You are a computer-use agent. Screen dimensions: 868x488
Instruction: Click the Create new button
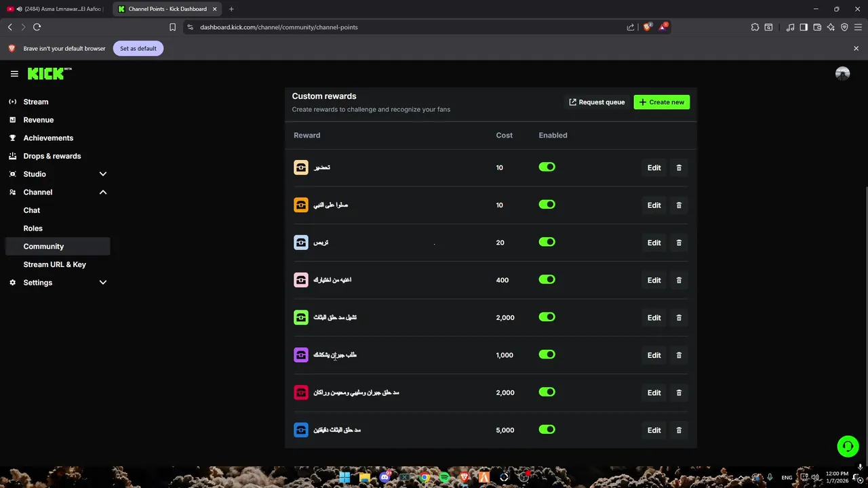(661, 102)
